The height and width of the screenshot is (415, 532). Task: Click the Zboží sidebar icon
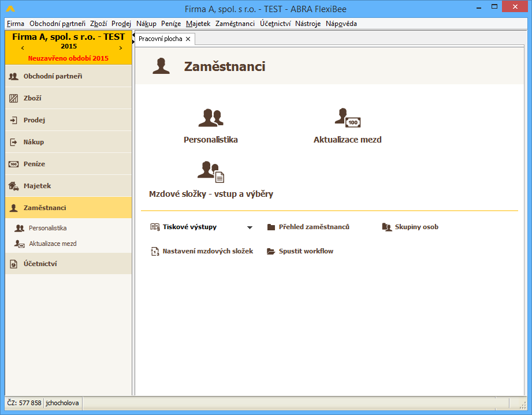pos(13,98)
